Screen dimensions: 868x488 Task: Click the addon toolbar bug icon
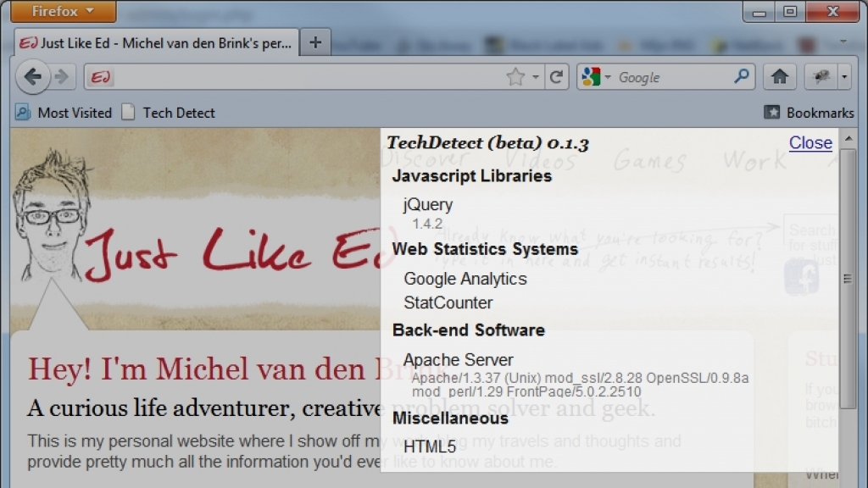[x=821, y=77]
